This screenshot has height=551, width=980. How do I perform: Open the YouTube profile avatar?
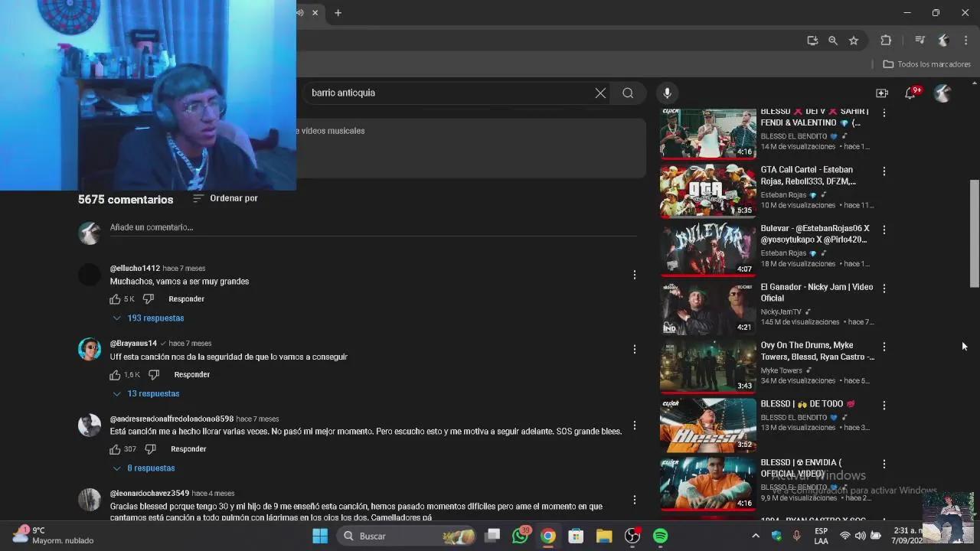click(942, 93)
